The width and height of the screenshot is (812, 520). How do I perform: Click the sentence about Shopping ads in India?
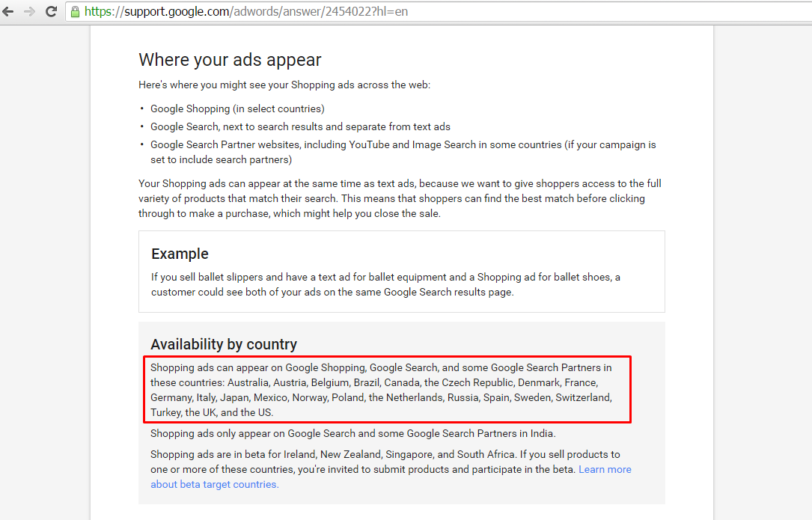pyautogui.click(x=352, y=433)
